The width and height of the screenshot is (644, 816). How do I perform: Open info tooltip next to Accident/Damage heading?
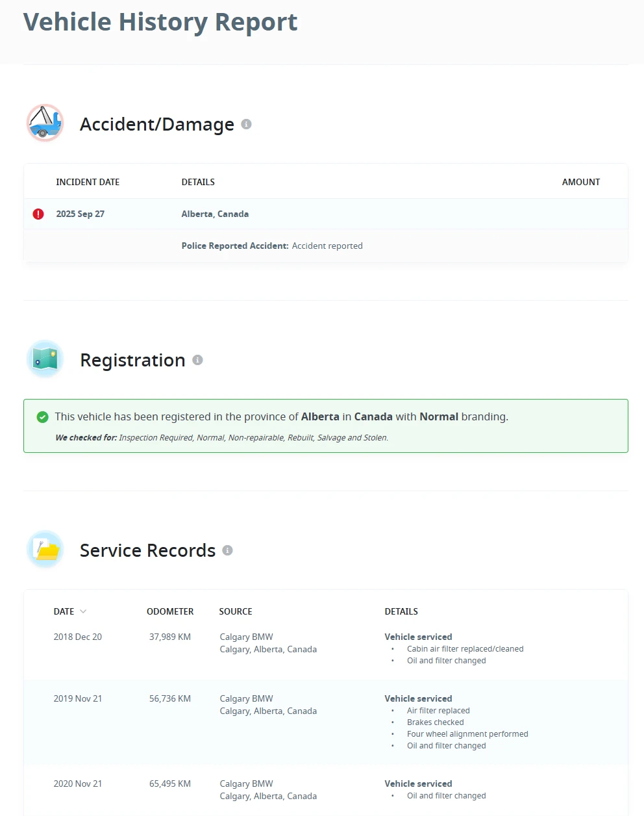[246, 124]
